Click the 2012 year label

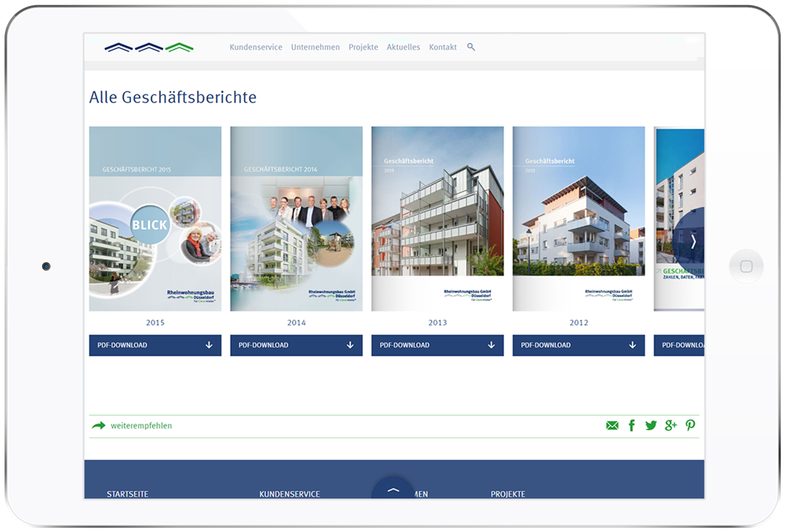click(x=579, y=323)
